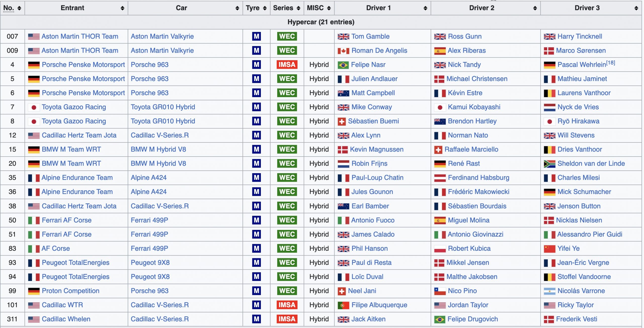Click Polish flag beside Robert Kubica
The image size is (644, 328).
(440, 249)
